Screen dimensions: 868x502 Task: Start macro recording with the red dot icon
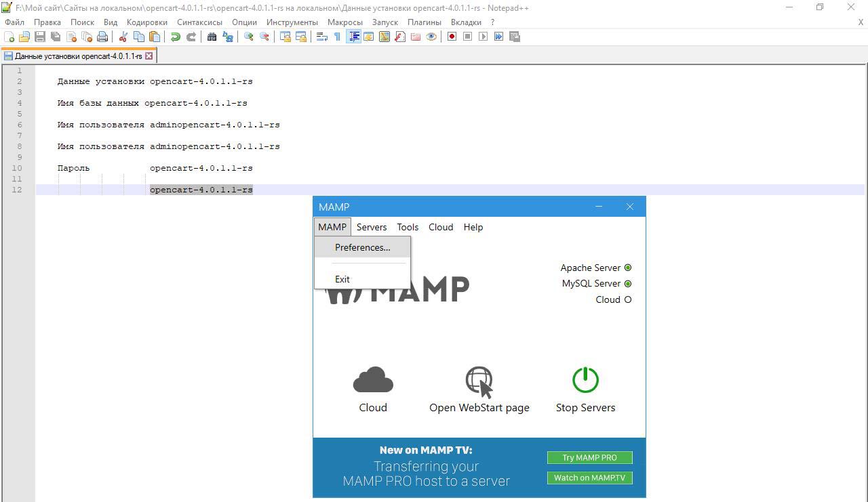(x=452, y=37)
